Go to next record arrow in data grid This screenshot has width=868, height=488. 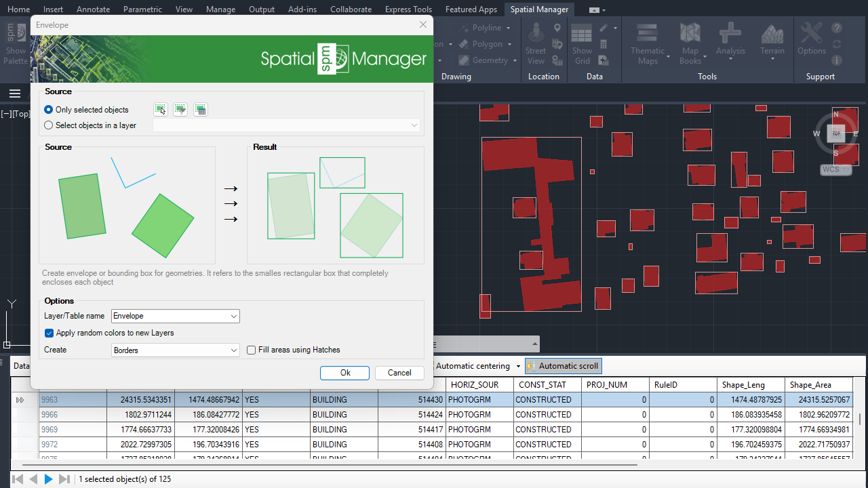click(x=48, y=479)
